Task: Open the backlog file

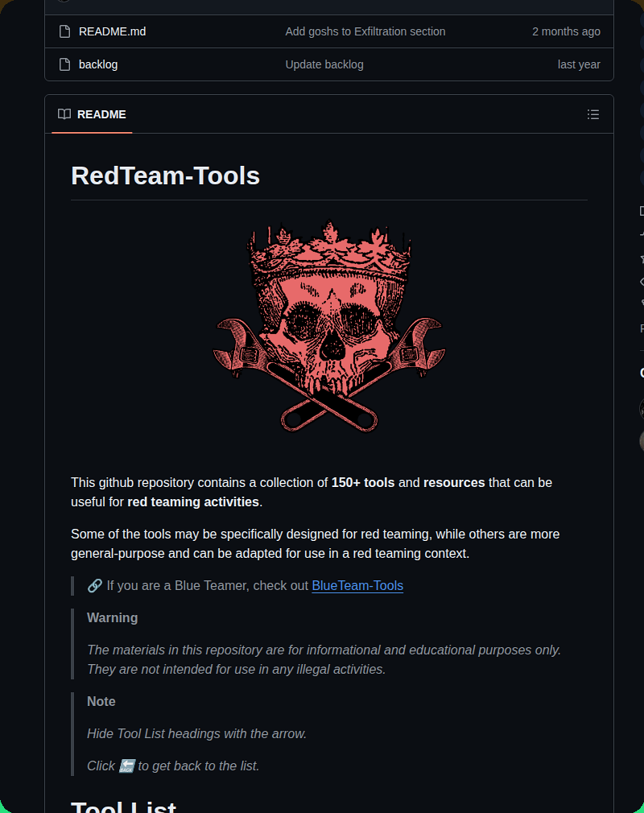Action: (98, 64)
